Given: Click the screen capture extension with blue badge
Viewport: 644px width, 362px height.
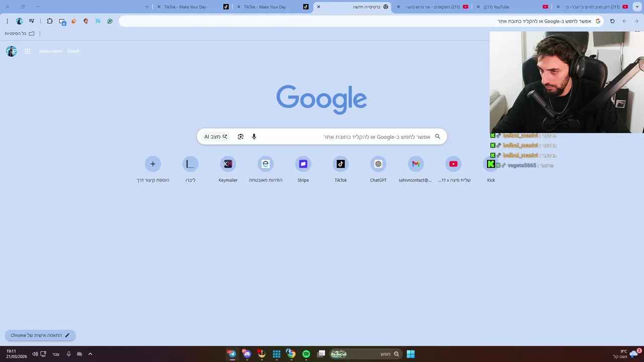Looking at the screenshot, I should [62, 22].
